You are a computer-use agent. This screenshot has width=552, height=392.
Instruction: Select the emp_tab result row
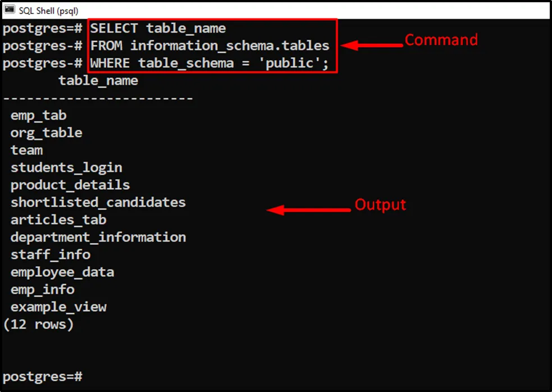pyautogui.click(x=38, y=116)
